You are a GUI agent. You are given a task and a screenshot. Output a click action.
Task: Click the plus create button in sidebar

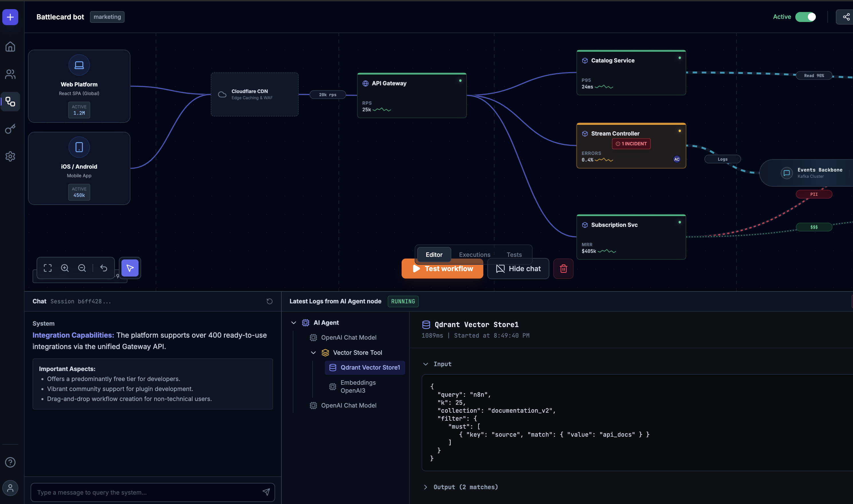(10, 17)
